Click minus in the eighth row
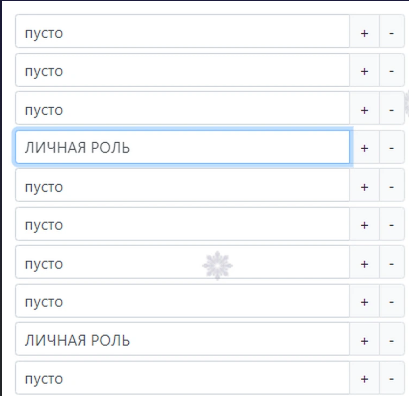Viewport: 409px width, 396px height. click(x=392, y=301)
